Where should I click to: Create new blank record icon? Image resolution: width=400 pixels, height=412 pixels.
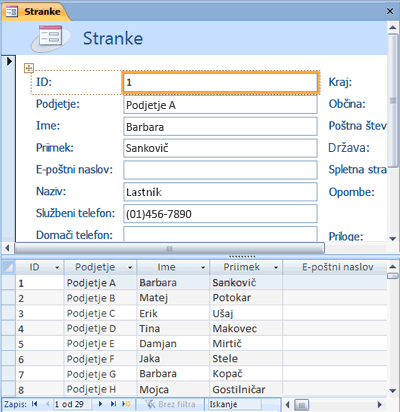click(126, 404)
